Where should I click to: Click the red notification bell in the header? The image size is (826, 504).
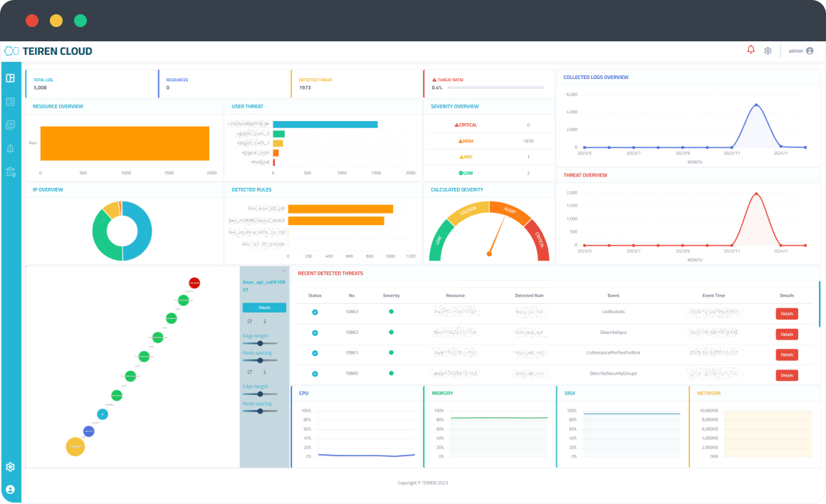751,50
